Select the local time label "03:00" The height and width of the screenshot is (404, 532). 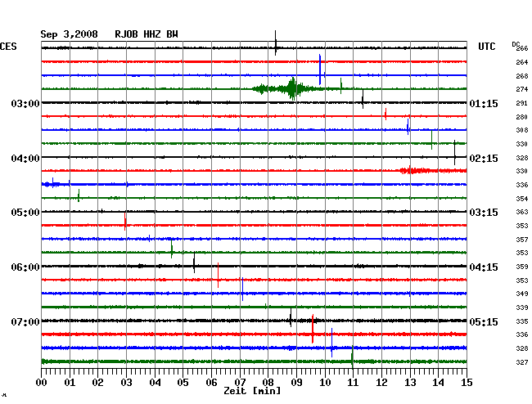point(25,103)
